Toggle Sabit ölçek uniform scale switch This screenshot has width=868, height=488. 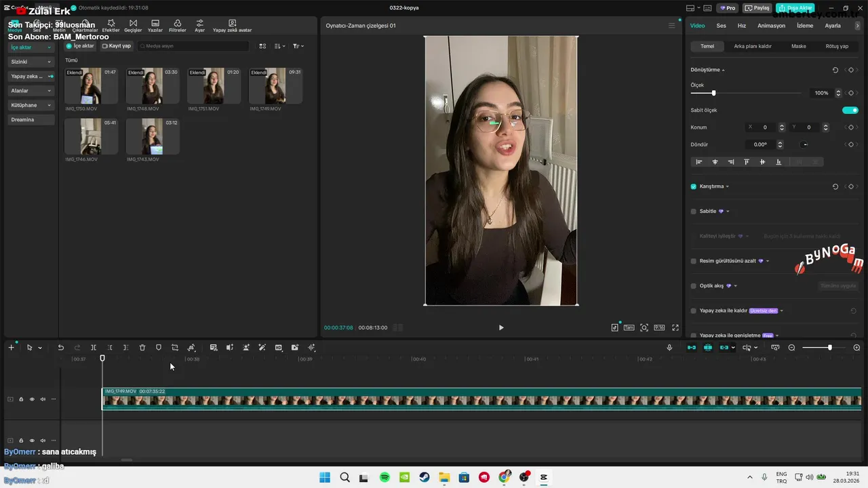click(850, 110)
